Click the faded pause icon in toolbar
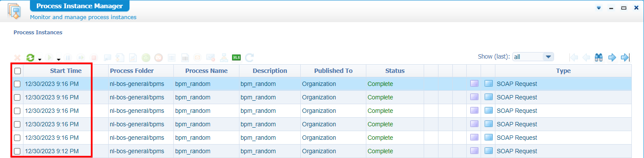 click(x=68, y=58)
